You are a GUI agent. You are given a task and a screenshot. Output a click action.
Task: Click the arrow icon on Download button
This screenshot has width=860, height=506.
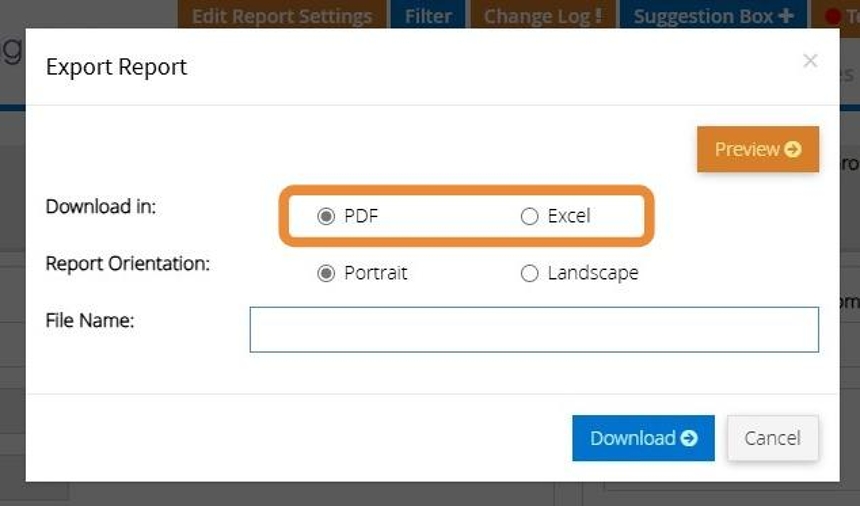pyautogui.click(x=689, y=438)
